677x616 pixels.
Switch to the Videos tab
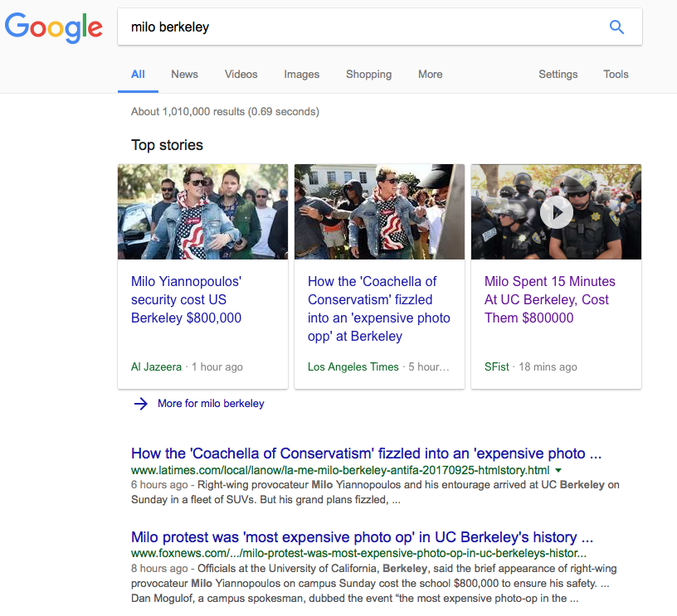tap(241, 74)
